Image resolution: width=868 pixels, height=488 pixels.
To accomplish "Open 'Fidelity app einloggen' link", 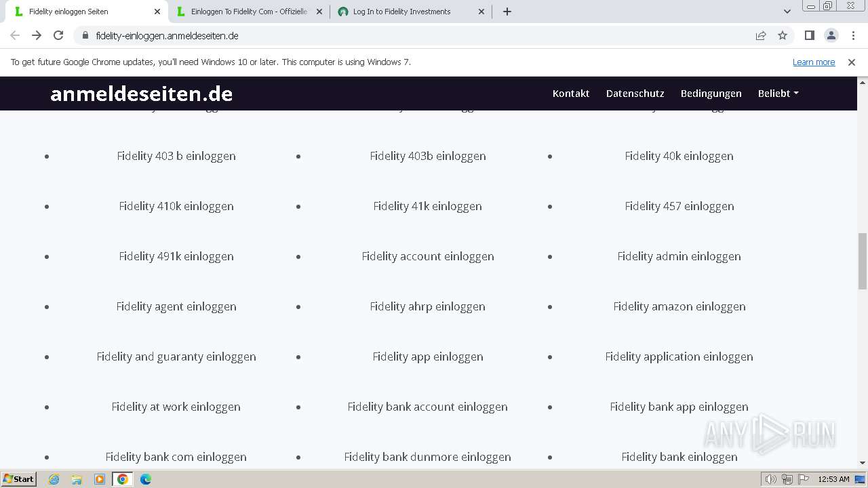I will 428,357.
